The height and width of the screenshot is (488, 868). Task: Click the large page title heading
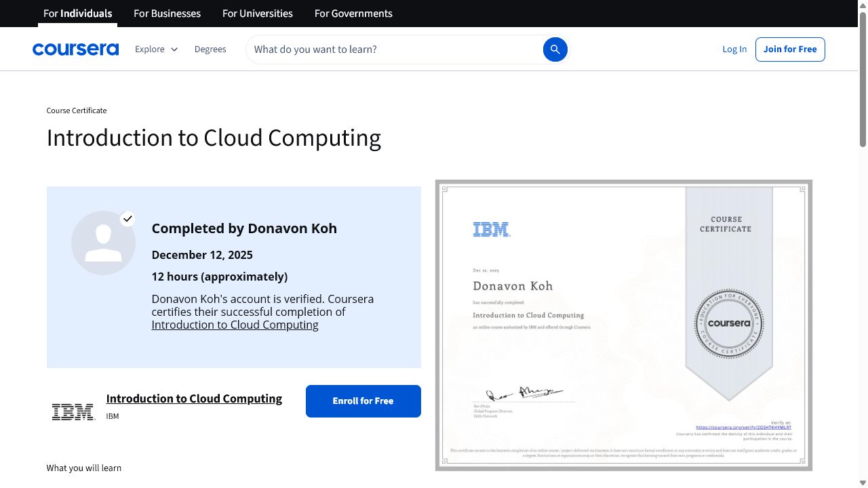[x=214, y=138]
